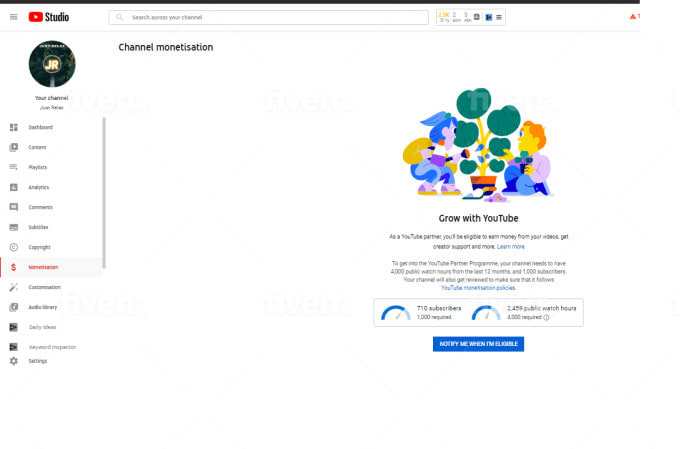Screen dimensions: 680x449
Task: Click the Copyright icon in sidebar
Action: point(14,247)
